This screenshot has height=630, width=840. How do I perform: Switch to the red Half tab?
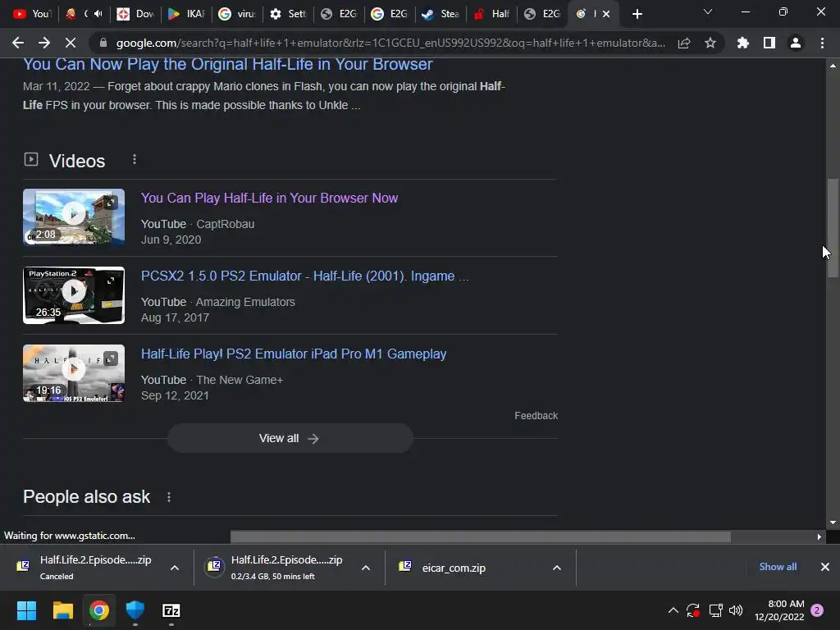(x=491, y=14)
